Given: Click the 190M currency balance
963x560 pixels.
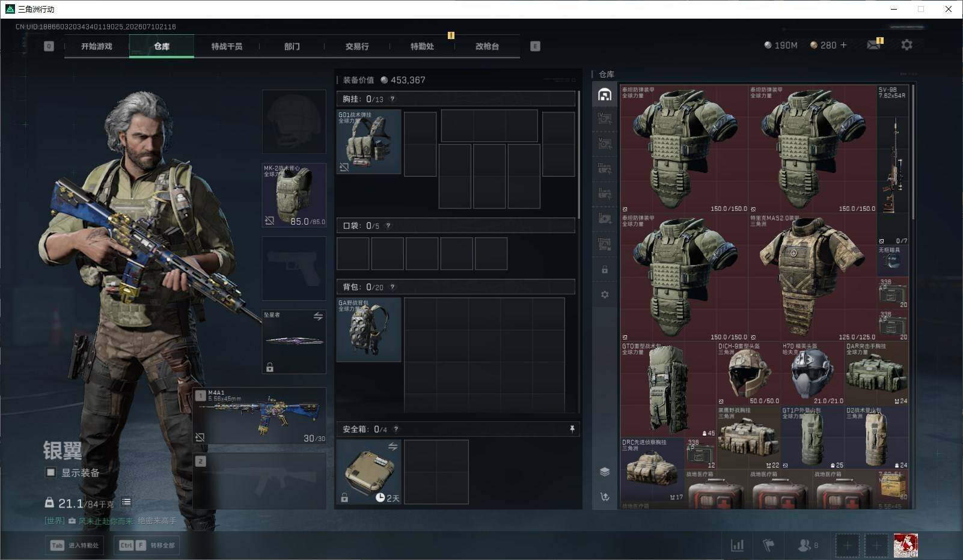Looking at the screenshot, I should point(781,45).
